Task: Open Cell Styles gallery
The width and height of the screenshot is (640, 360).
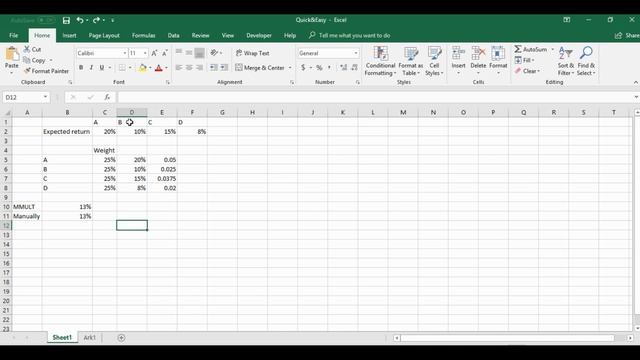Action: coord(434,61)
